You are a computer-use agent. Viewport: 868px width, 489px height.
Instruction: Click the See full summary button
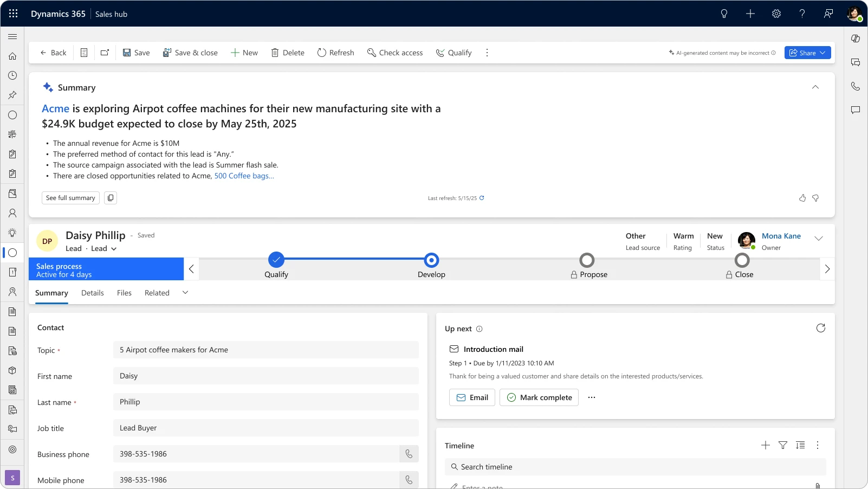click(70, 198)
